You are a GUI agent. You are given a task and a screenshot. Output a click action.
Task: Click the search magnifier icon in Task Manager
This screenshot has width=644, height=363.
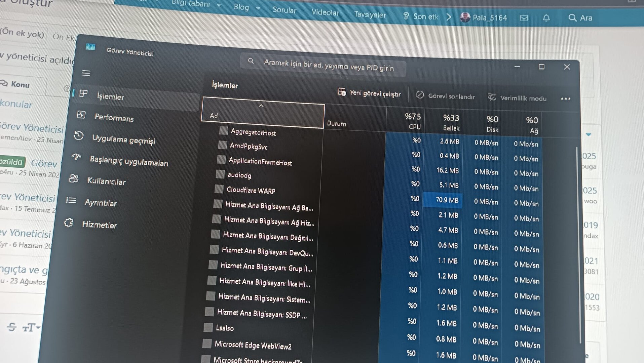(x=251, y=61)
